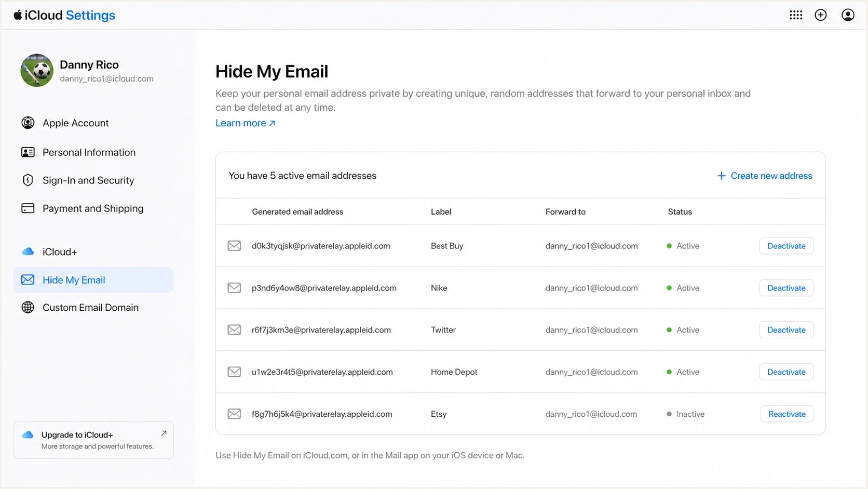Click the Sign-In and Security shield icon
The image size is (868, 489).
[x=28, y=180]
